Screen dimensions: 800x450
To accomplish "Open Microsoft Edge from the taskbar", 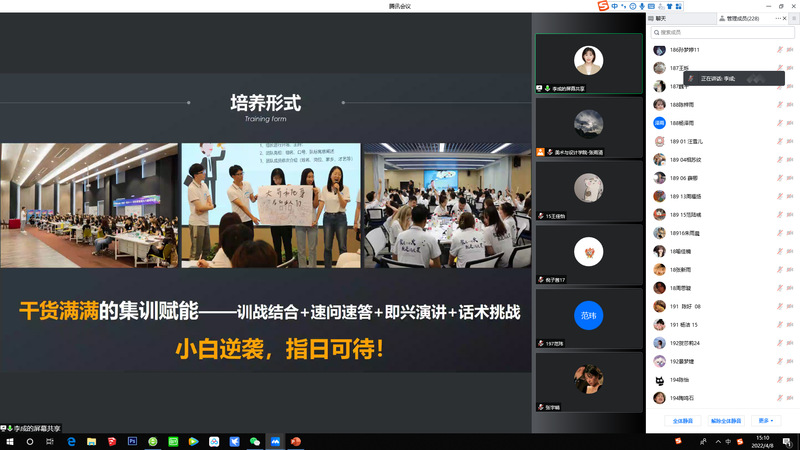I will click(70, 441).
